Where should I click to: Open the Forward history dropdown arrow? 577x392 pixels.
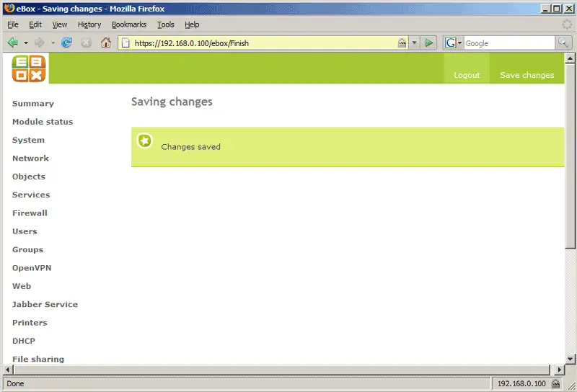pyautogui.click(x=53, y=43)
